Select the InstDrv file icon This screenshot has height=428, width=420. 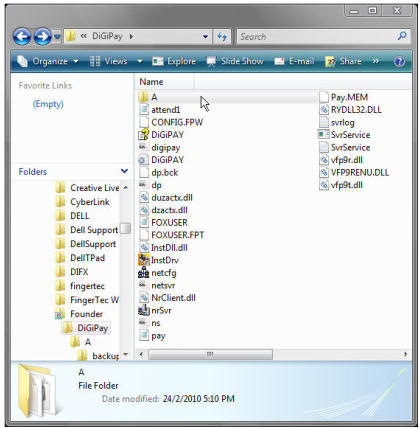144,260
